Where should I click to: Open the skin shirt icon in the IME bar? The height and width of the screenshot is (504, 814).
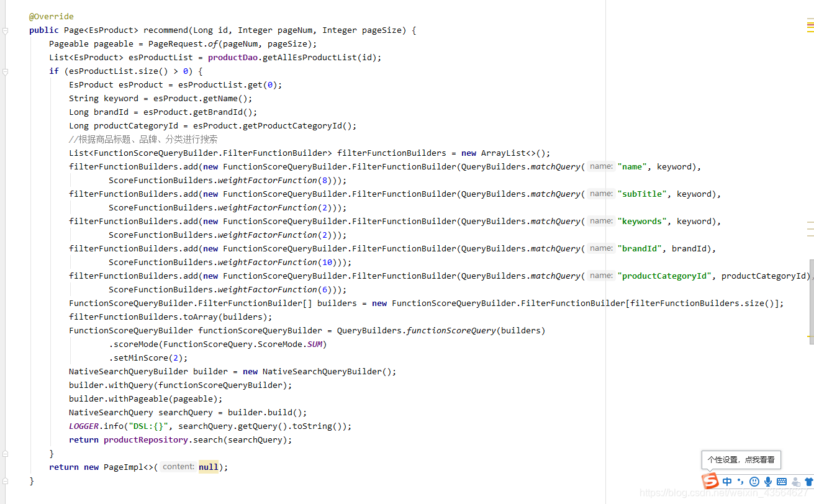coord(808,482)
